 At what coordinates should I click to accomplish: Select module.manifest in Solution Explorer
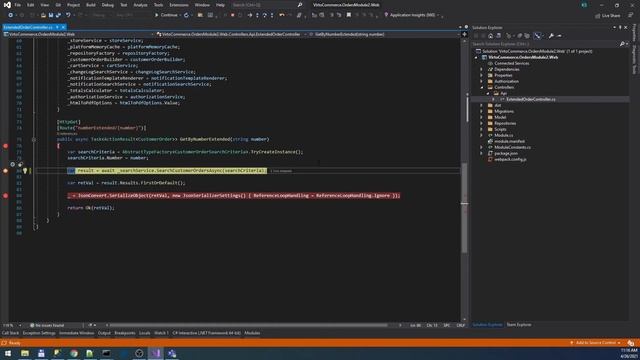[509, 141]
